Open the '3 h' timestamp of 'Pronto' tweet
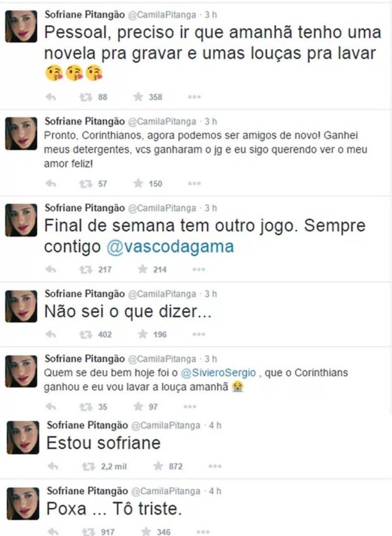Viewport: 392px width, 536px height. 211,122
